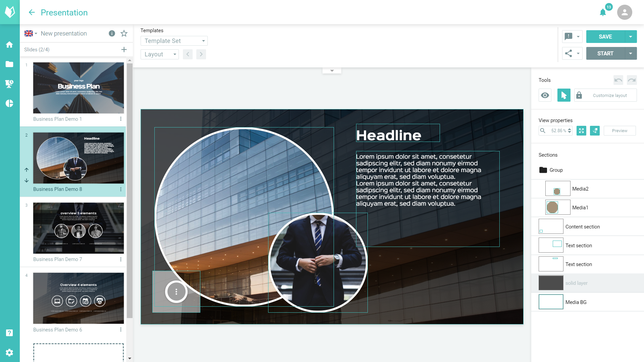Activate the selection pointer tool
Screen dimensions: 644x362
564,95
